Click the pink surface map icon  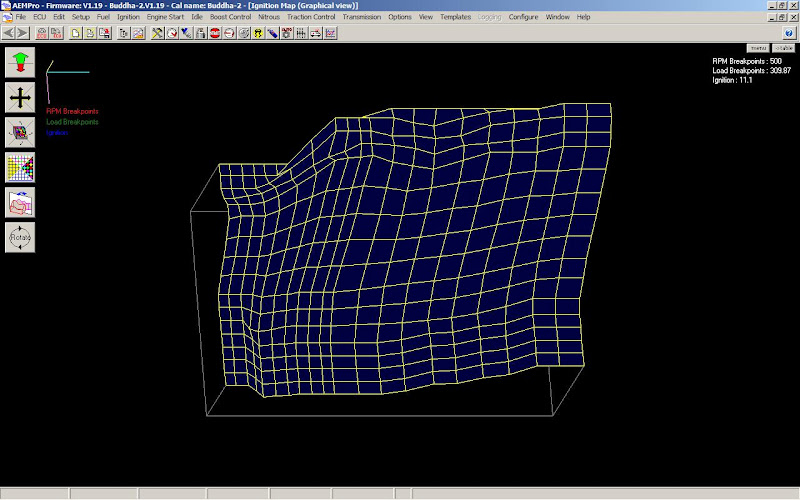click(20, 202)
